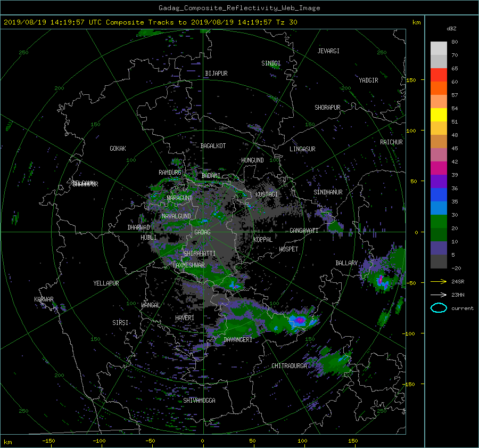Click the JEVARGI city label
479x448 pixels.
(x=328, y=51)
